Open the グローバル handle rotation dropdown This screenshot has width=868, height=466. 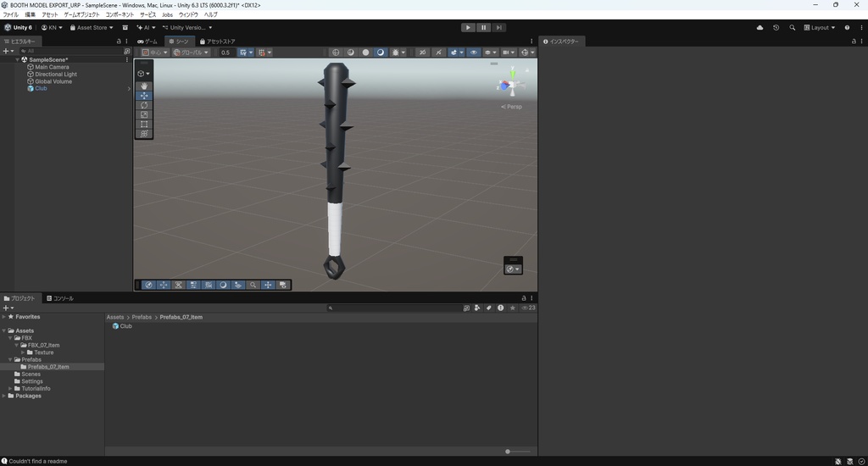pyautogui.click(x=191, y=53)
